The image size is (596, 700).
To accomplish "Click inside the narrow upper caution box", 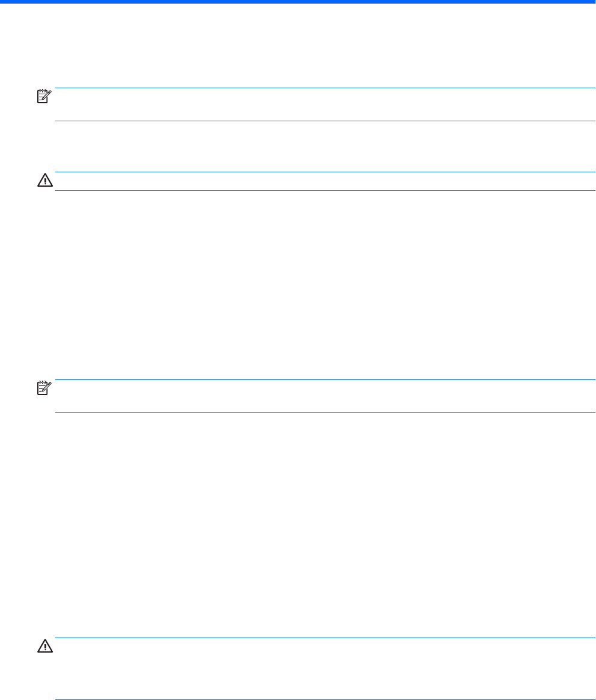I will pos(325,181).
